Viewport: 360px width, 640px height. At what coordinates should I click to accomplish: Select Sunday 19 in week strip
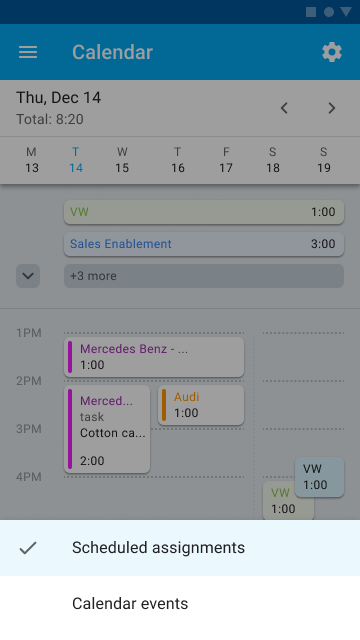click(324, 160)
